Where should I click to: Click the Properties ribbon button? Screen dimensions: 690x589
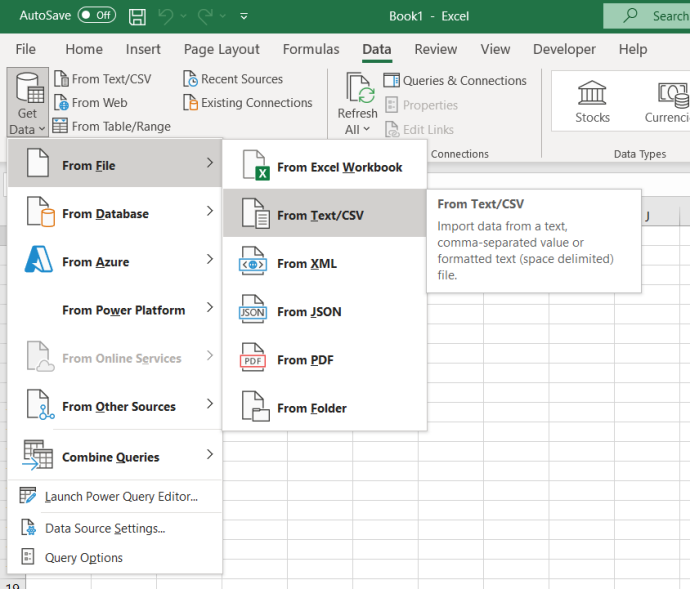pyautogui.click(x=421, y=105)
